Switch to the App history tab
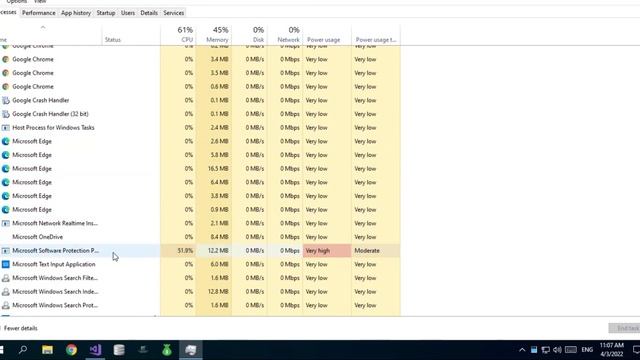Image resolution: width=640 pixels, height=360 pixels. pos(76,13)
